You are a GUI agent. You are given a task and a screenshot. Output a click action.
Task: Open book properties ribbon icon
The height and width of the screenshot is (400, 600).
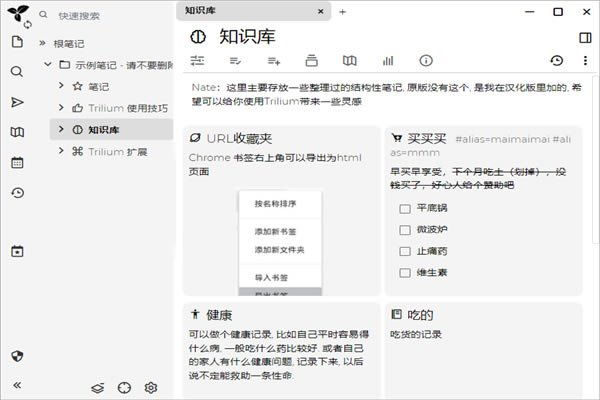tap(311, 60)
